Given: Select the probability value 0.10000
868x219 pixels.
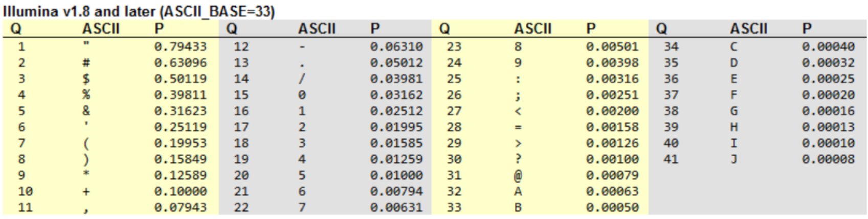Looking at the screenshot, I should pos(180,191).
